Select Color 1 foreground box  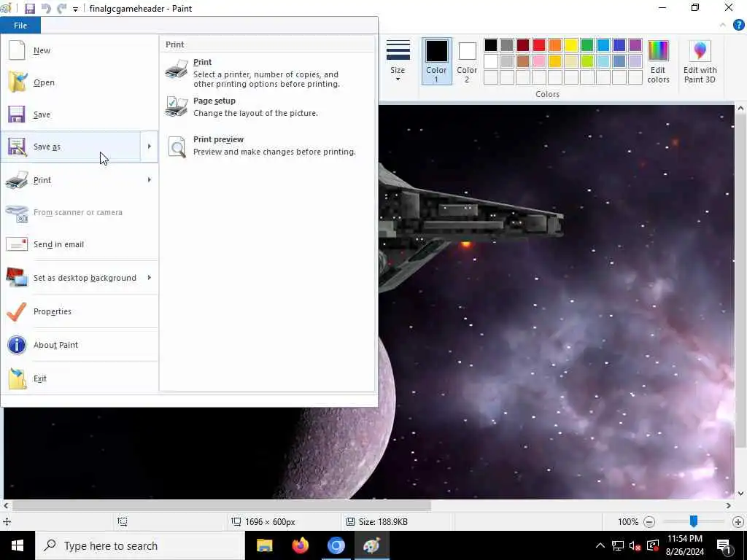coord(436,61)
